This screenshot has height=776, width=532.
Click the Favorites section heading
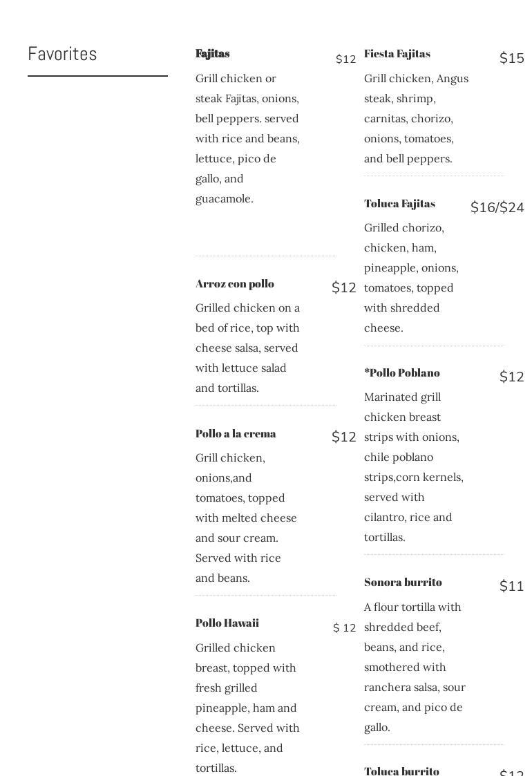(x=63, y=54)
